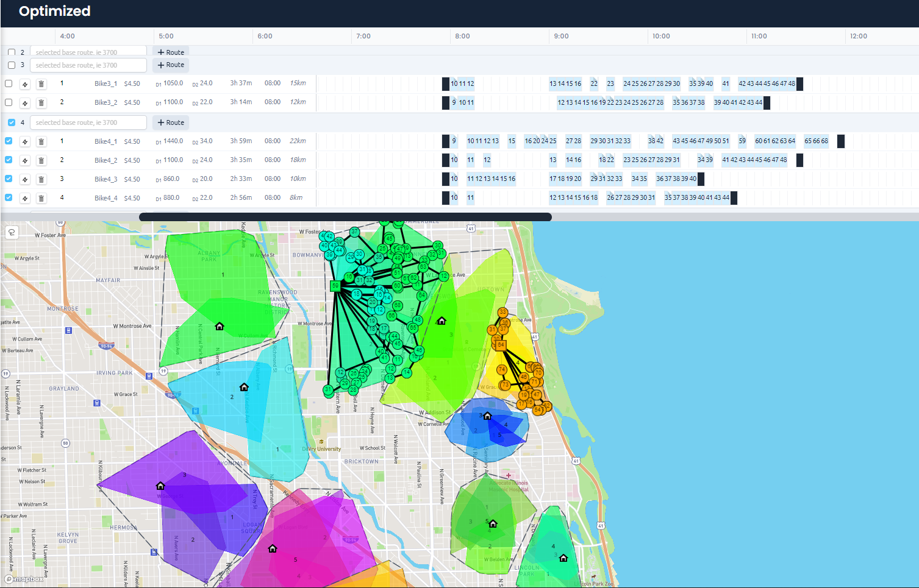Screen dimensions: 919x588
Task: Click the lightning icon for Bike4_2
Action: point(25,161)
